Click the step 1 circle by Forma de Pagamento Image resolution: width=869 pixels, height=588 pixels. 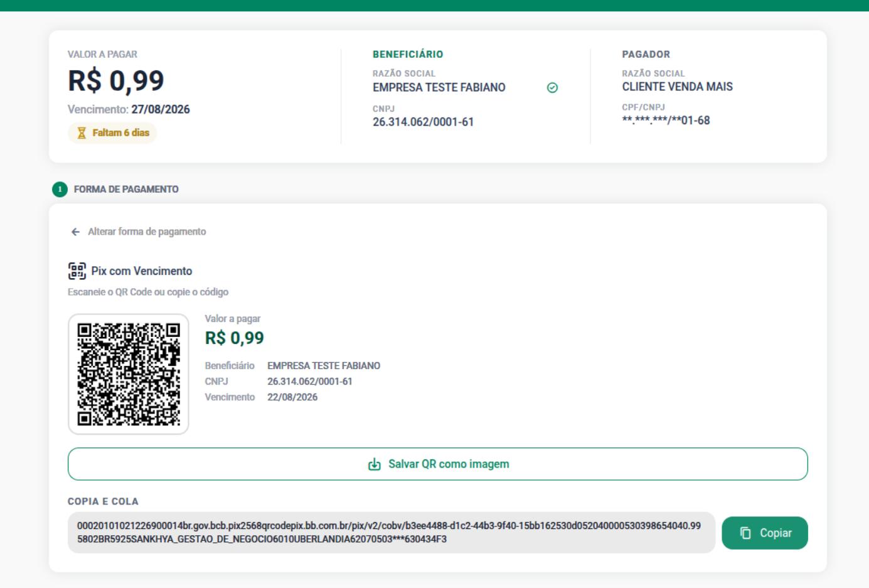[x=60, y=189]
